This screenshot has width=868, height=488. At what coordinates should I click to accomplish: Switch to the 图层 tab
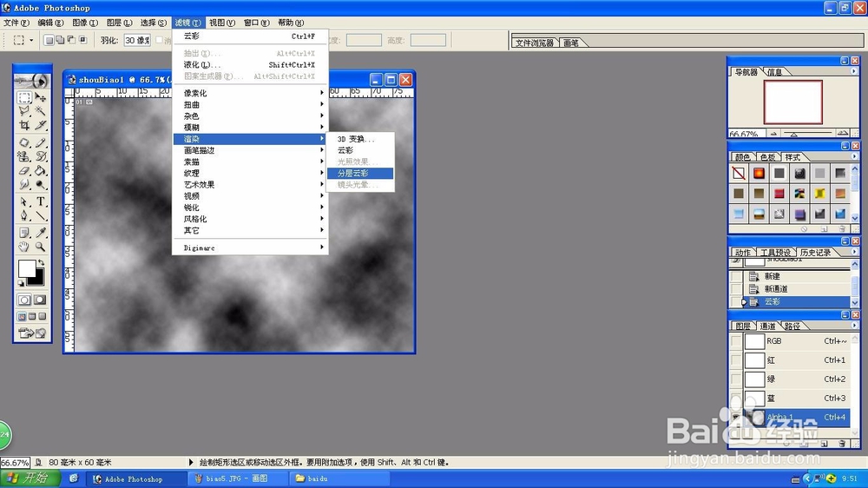(x=742, y=326)
